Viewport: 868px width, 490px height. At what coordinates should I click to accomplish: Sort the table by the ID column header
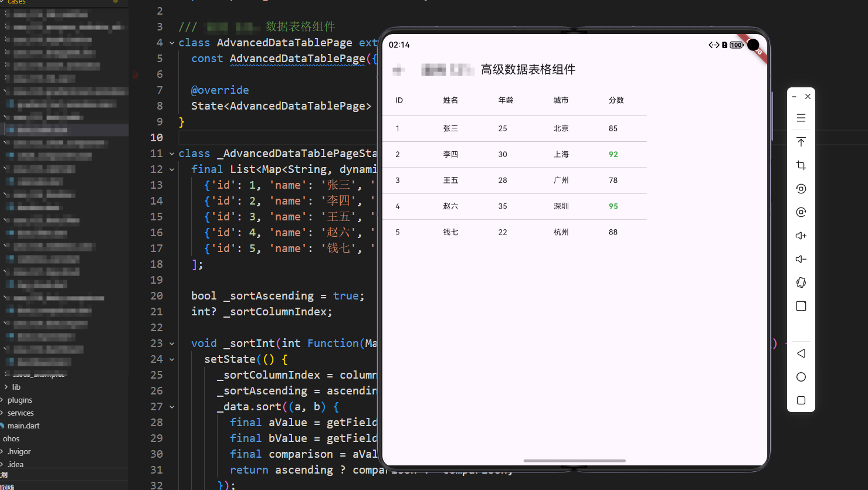click(x=399, y=100)
